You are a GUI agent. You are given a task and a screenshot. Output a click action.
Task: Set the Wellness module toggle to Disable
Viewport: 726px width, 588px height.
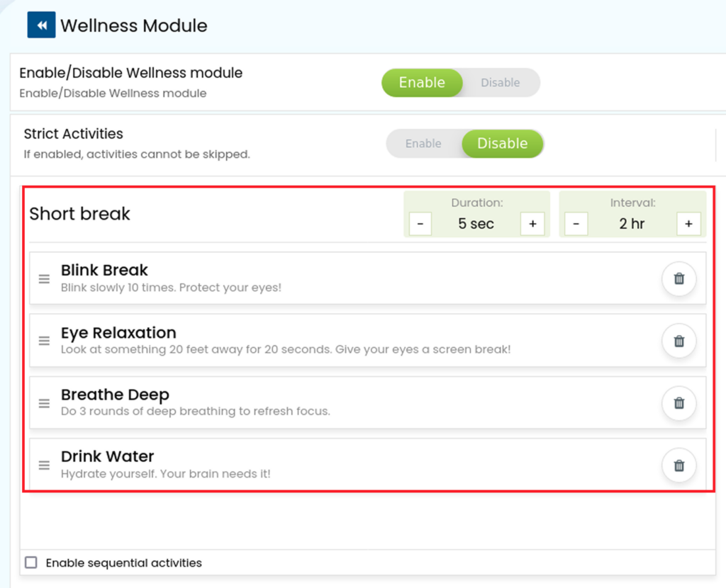click(x=500, y=83)
